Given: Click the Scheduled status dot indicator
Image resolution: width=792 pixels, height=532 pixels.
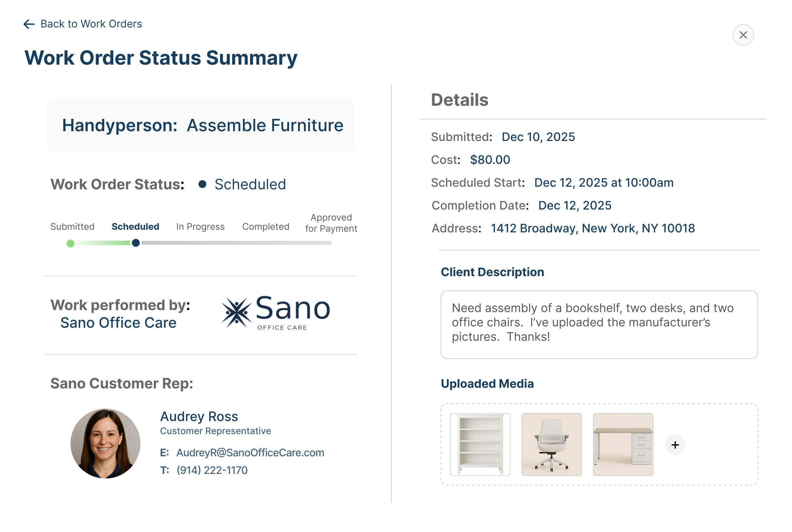Looking at the screenshot, I should pos(202,184).
